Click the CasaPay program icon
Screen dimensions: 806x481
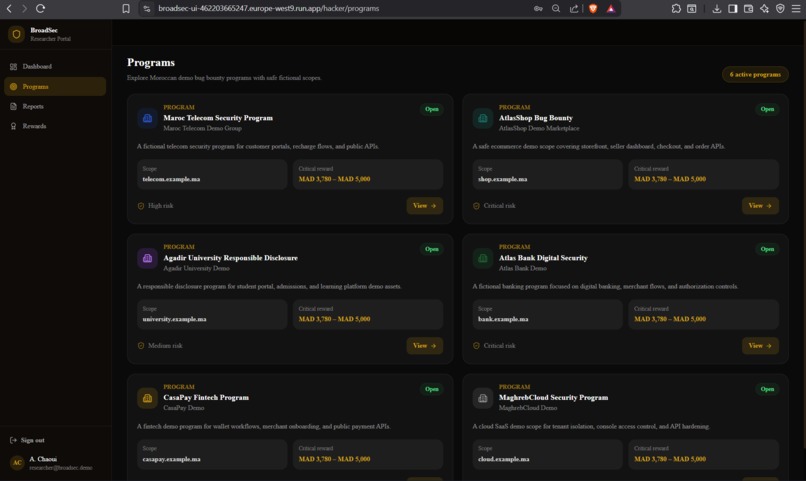tap(147, 398)
